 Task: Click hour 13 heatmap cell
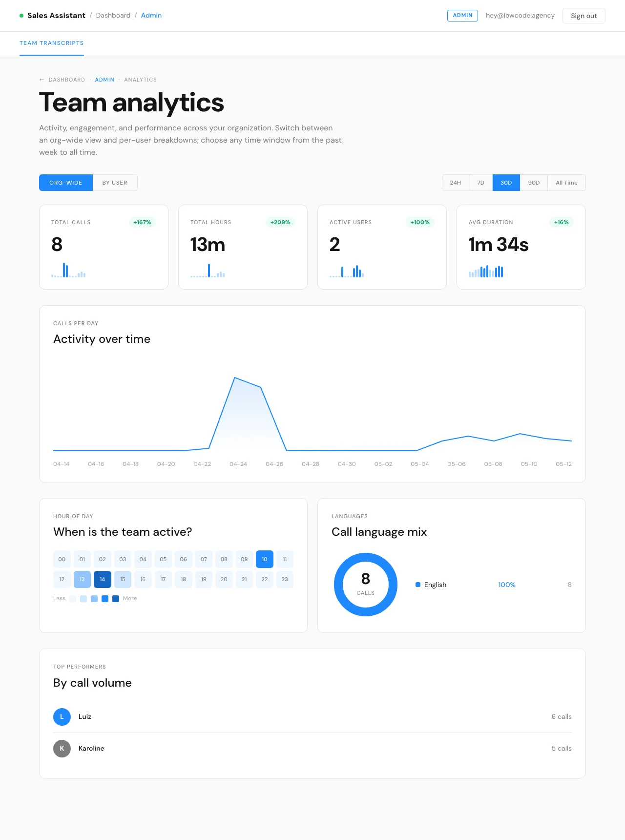pos(82,579)
